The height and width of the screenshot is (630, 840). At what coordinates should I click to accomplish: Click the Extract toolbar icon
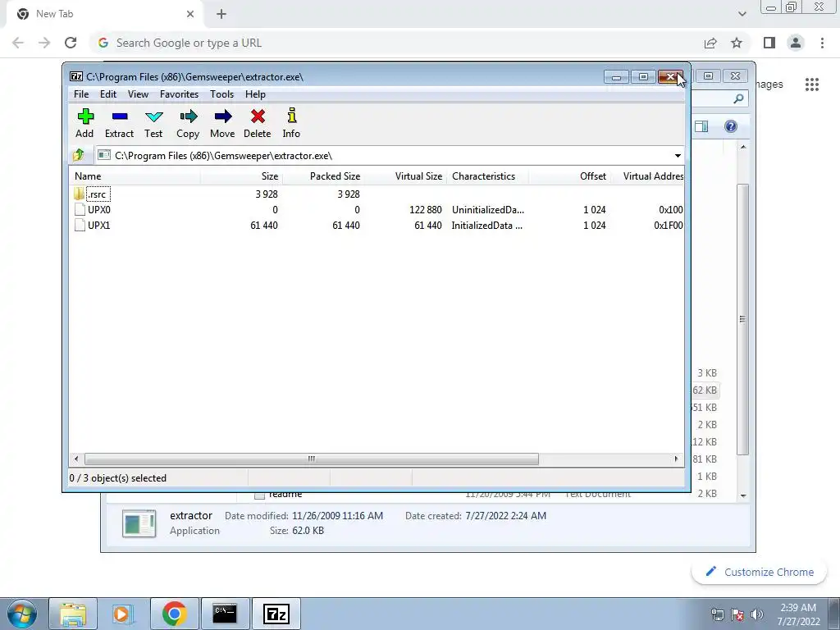pyautogui.click(x=119, y=124)
